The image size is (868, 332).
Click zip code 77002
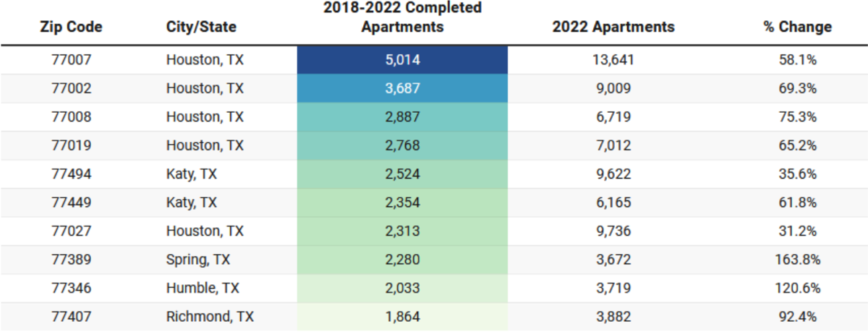[72, 88]
